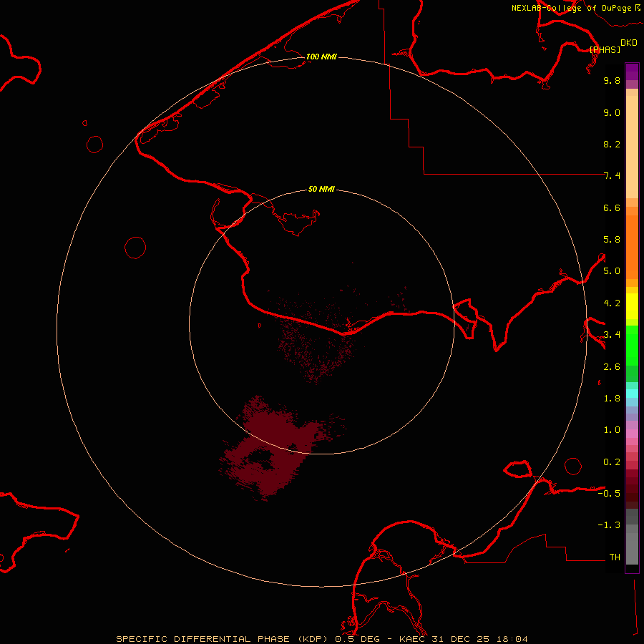This screenshot has height=644, width=644.
Task: Pick the pink segment on the color scale
Action: click(x=632, y=432)
